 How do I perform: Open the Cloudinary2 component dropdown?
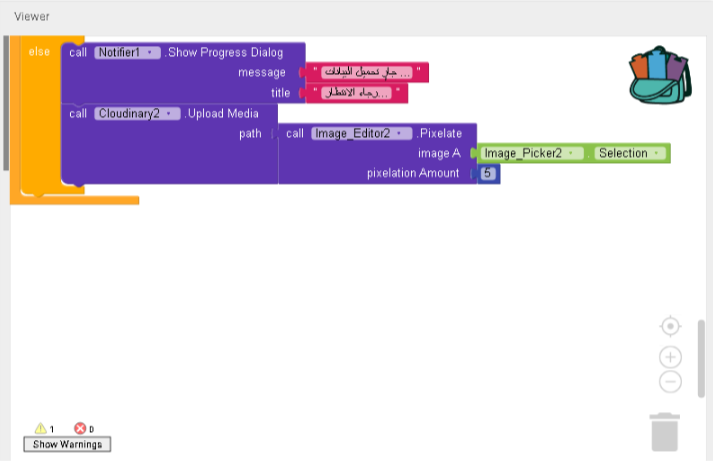click(137, 114)
